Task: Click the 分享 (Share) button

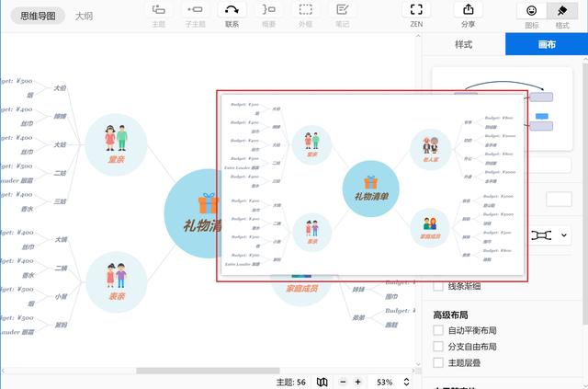Action: pyautogui.click(x=469, y=15)
